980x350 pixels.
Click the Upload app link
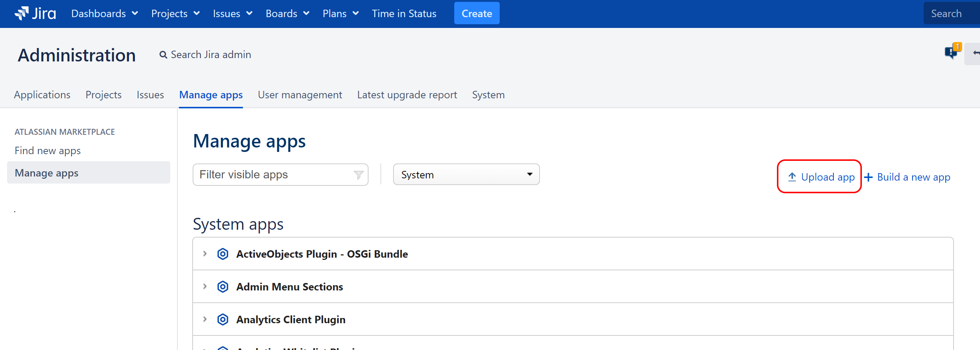pyautogui.click(x=822, y=177)
